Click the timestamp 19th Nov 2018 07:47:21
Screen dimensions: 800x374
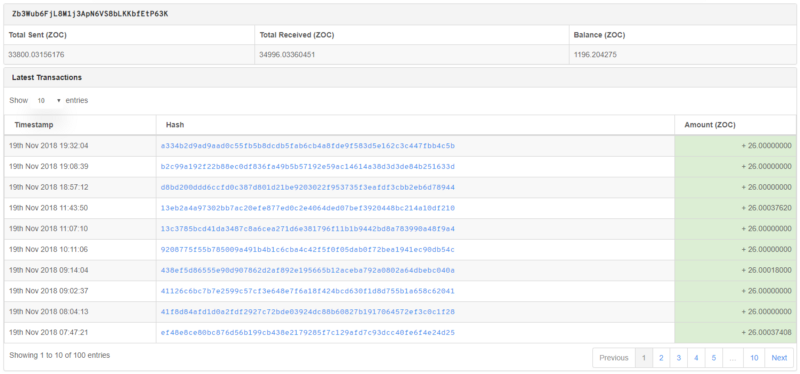click(x=48, y=333)
